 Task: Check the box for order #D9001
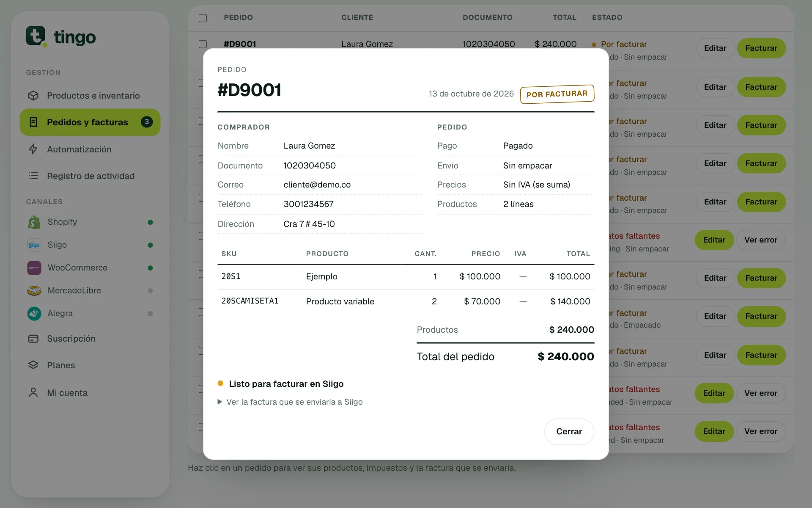pos(203,44)
